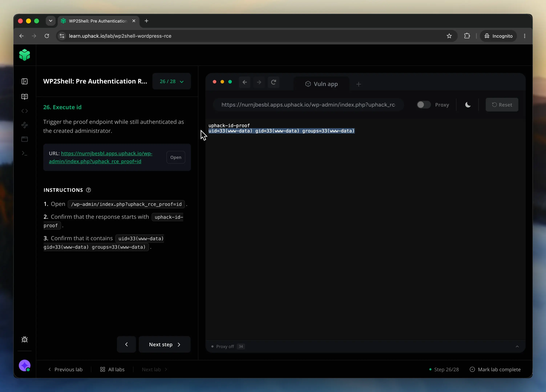Screen dimensions: 546x392
Task: Toggle the Proxy switch
Action: (x=424, y=105)
